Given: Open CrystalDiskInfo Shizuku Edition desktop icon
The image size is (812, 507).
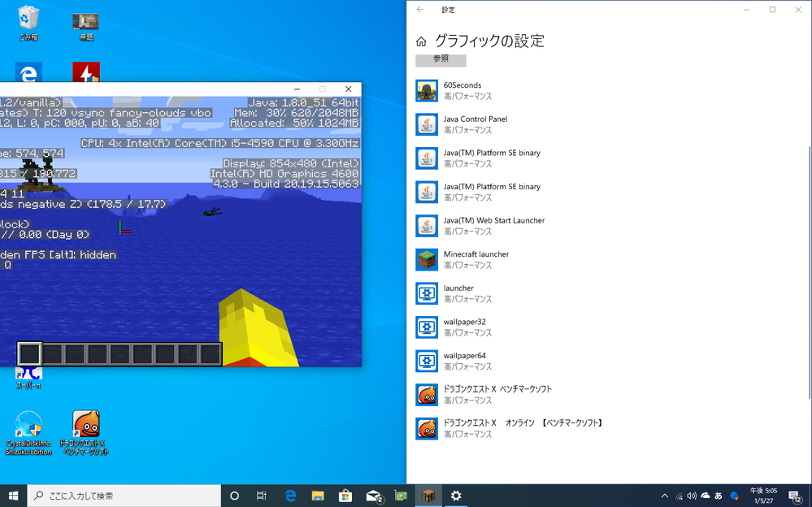Looking at the screenshot, I should [x=28, y=433].
